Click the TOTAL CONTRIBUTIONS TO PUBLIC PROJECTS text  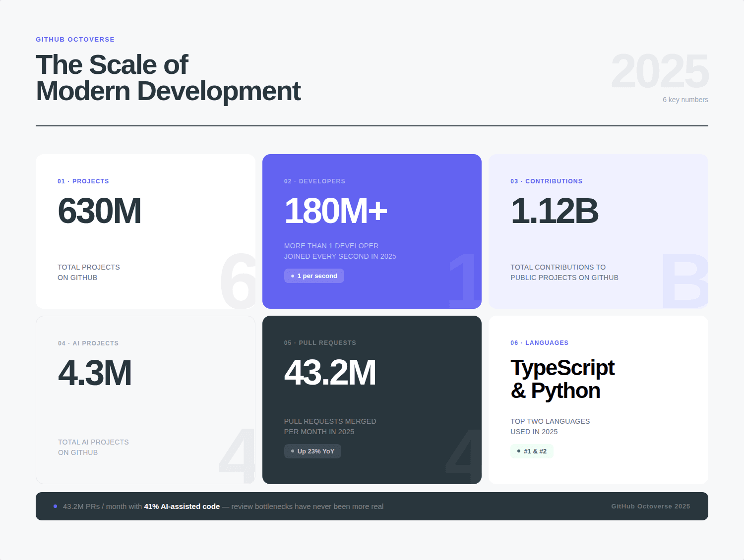[x=564, y=272]
